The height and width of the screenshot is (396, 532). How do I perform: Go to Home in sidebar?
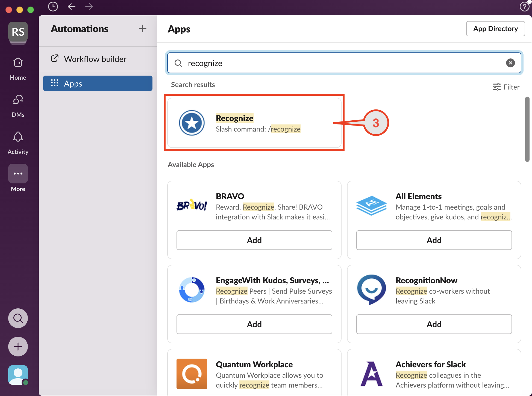tap(18, 69)
